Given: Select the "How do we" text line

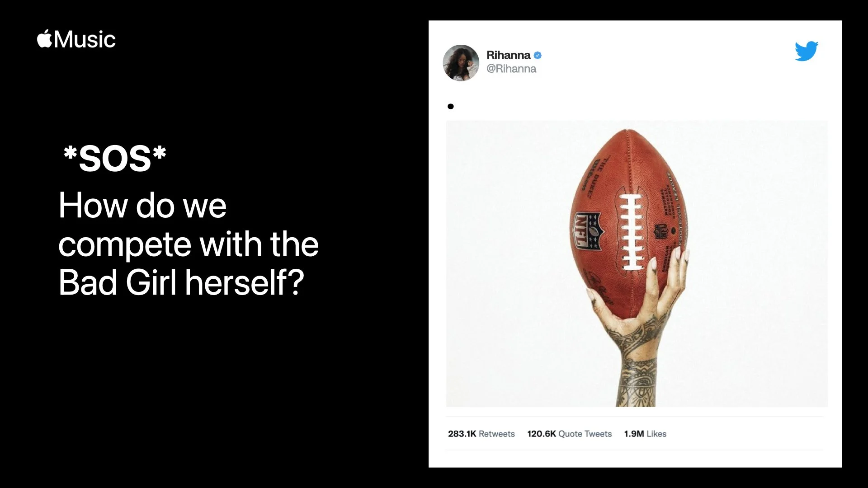Looking at the screenshot, I should point(142,205).
